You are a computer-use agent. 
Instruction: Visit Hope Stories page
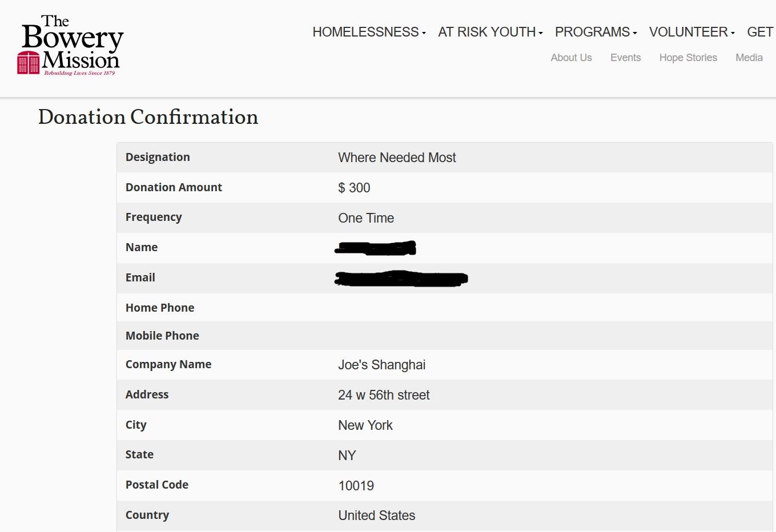point(688,58)
